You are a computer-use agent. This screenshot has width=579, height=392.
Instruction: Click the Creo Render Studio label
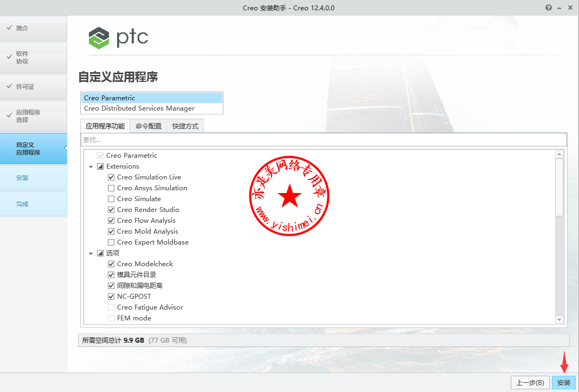(x=148, y=210)
